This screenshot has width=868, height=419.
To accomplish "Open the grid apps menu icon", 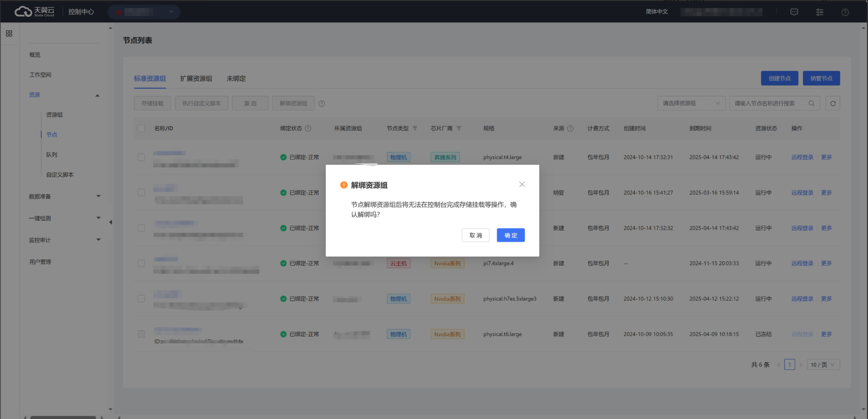I will tap(9, 33).
